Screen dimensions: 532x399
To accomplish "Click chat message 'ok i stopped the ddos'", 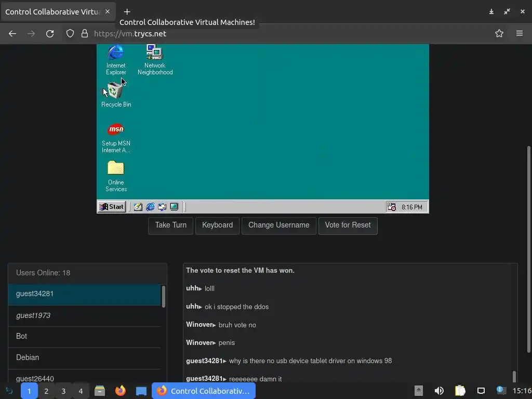I will (x=236, y=307).
